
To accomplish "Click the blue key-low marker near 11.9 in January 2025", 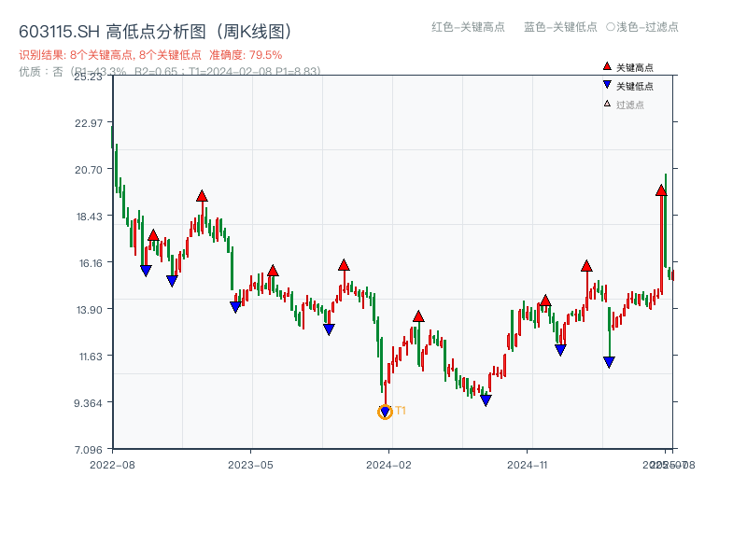I will [561, 351].
